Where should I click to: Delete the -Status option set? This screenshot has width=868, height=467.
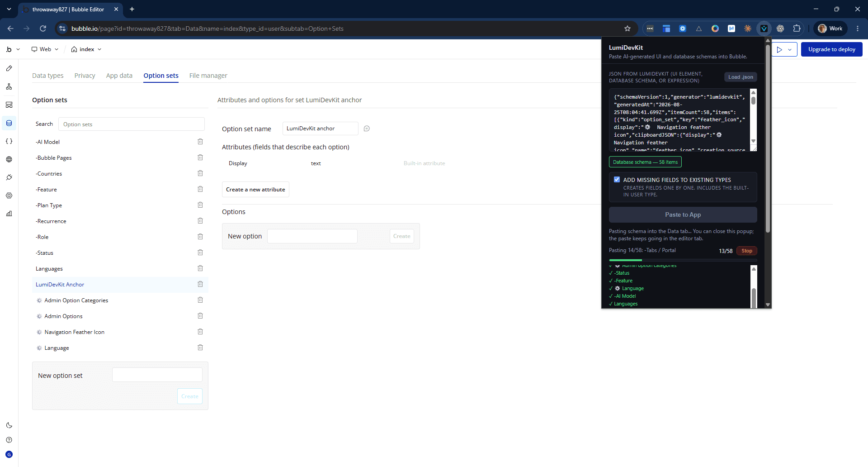click(200, 253)
